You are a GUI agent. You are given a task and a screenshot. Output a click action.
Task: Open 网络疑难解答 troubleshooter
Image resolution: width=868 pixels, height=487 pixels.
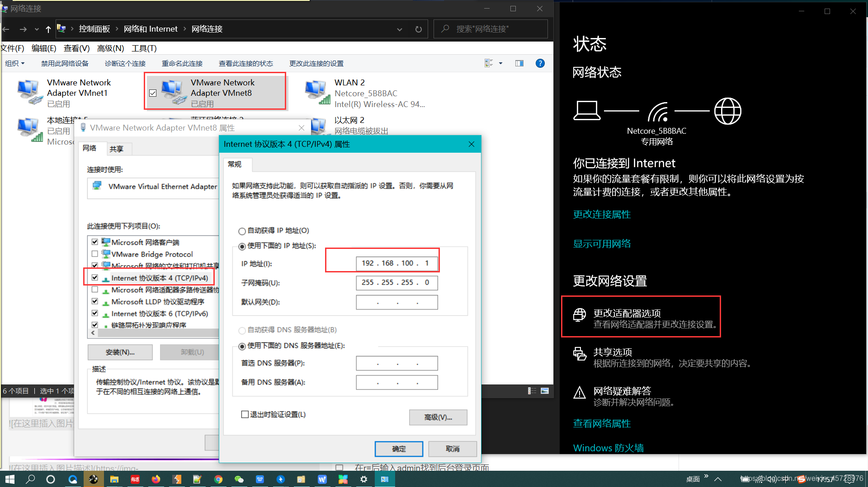tap(625, 396)
